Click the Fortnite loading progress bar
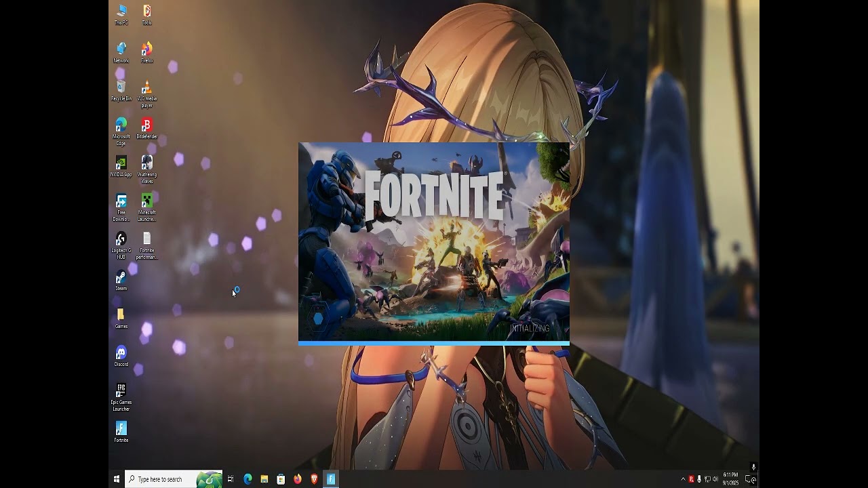The width and height of the screenshot is (868, 488). [x=434, y=343]
